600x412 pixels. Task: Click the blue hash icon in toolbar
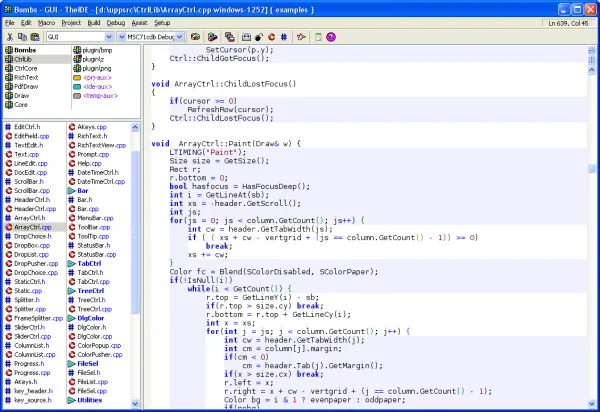coord(284,37)
